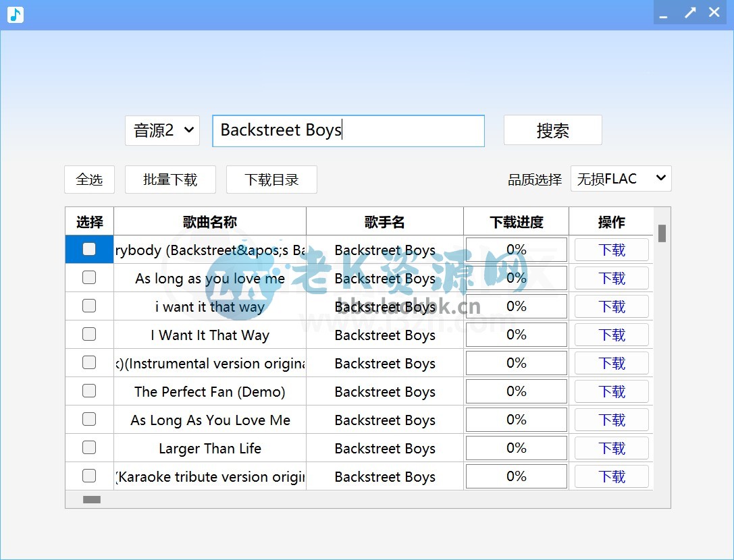734x560 pixels.
Task: Tick checkbox for capitalized "As Long As You Love Me"
Action: pos(89,419)
